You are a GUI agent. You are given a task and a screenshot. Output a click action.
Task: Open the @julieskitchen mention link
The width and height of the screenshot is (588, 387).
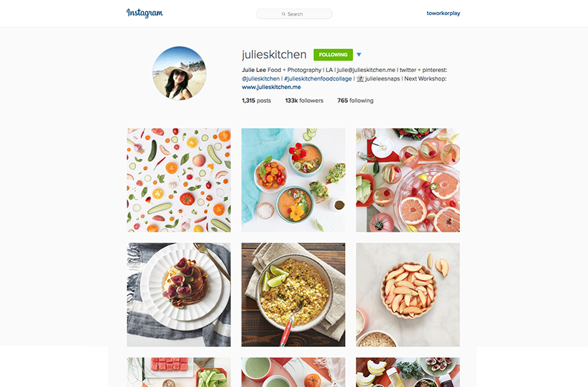tap(261, 78)
